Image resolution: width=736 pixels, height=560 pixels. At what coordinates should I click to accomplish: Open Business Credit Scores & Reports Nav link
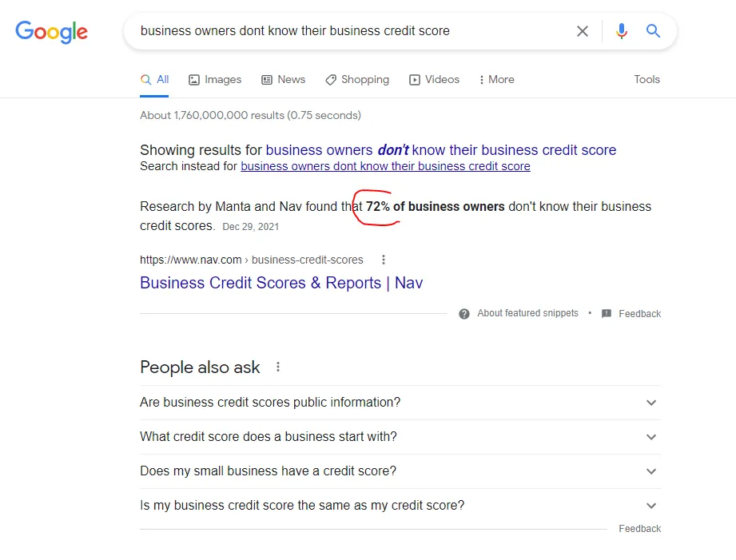click(281, 283)
